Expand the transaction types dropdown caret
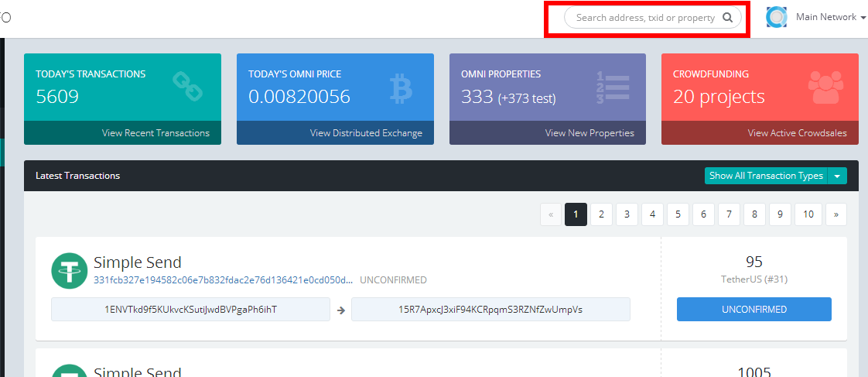 pyautogui.click(x=837, y=176)
